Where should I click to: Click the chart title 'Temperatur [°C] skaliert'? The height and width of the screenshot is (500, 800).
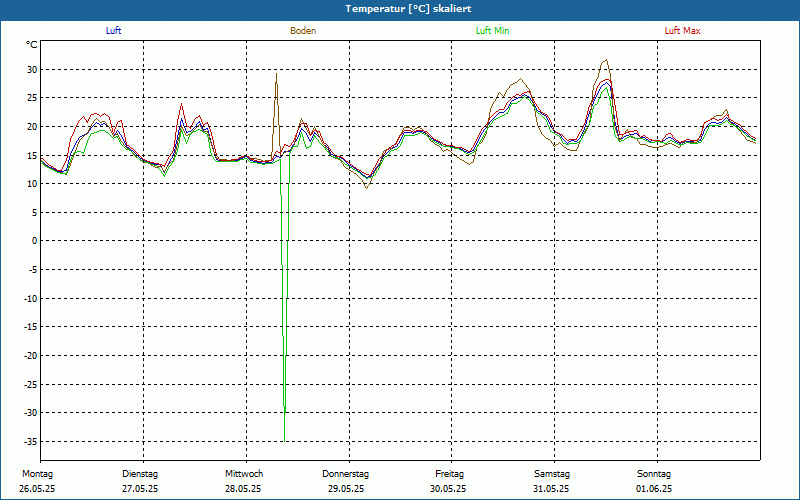[408, 9]
